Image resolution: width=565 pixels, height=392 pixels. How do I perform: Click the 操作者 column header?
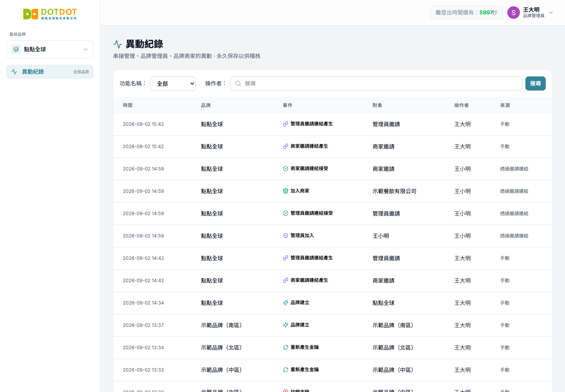pyautogui.click(x=461, y=105)
